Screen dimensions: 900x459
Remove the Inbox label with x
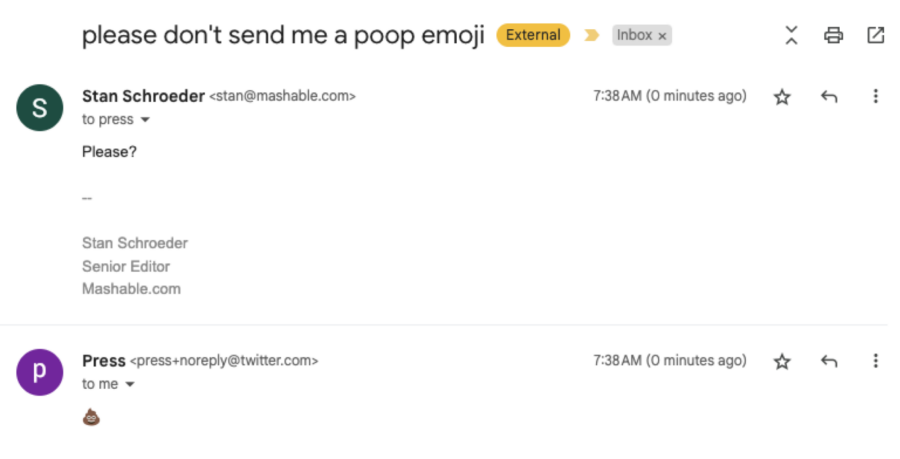pyautogui.click(x=662, y=36)
